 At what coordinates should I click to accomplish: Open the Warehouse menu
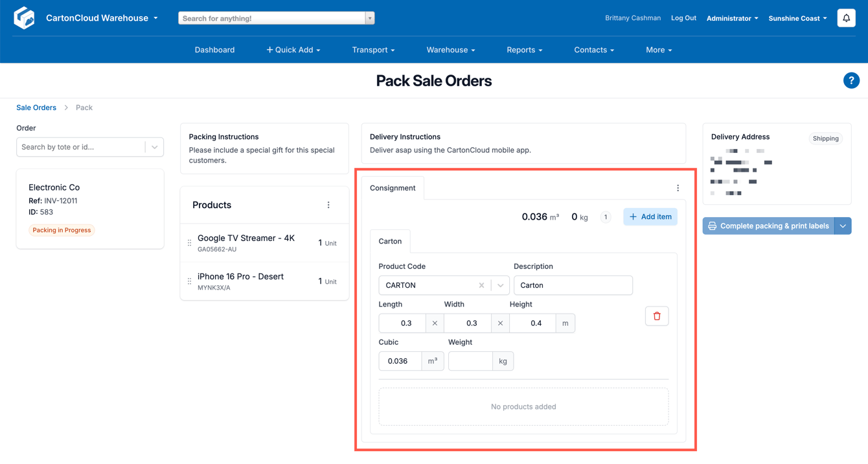pyautogui.click(x=451, y=50)
